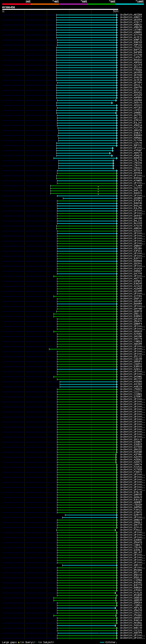The width and height of the screenshot is (146, 644).
Task: Select the hit label UniRef100_B9NF32
Action: coord(131,40)
